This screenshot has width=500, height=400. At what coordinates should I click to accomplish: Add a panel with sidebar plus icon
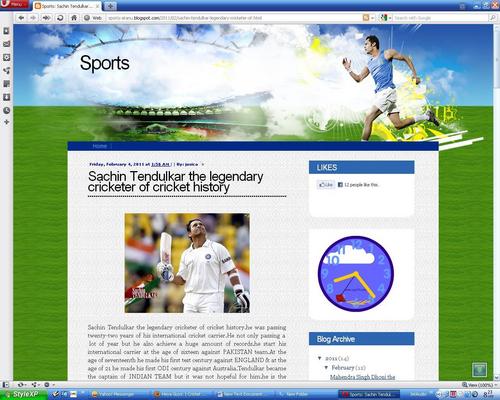click(x=6, y=122)
